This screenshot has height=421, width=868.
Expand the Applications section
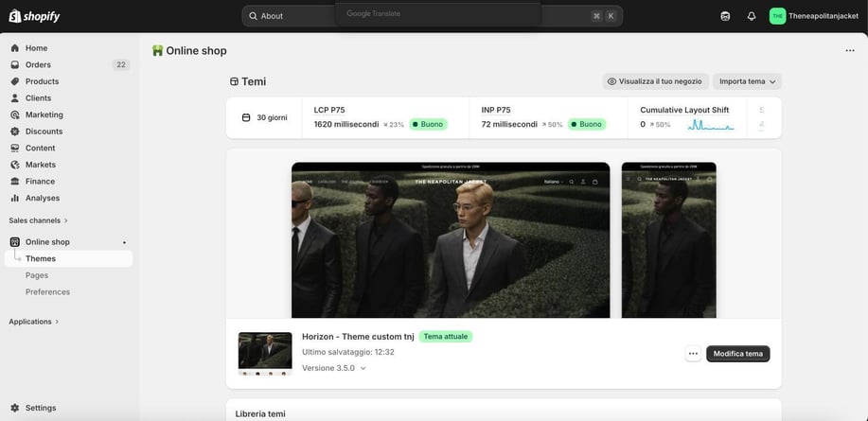click(x=34, y=322)
